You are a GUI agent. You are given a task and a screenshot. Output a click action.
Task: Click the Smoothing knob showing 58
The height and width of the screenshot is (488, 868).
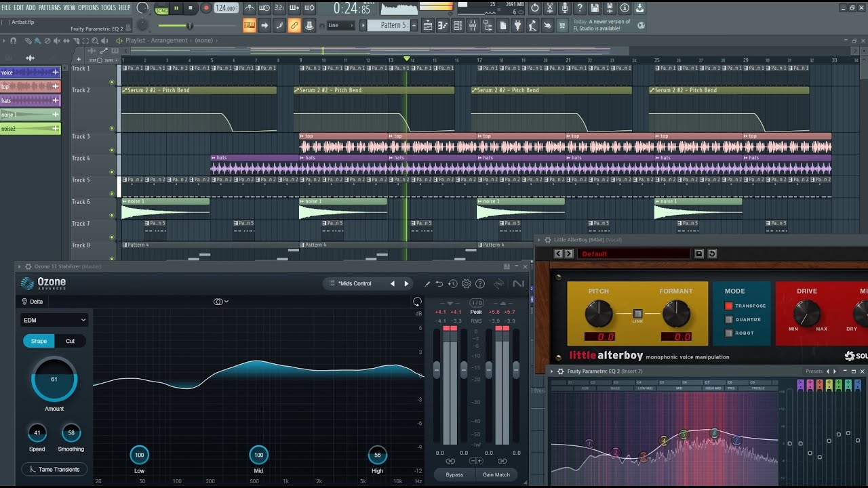pos(71,432)
